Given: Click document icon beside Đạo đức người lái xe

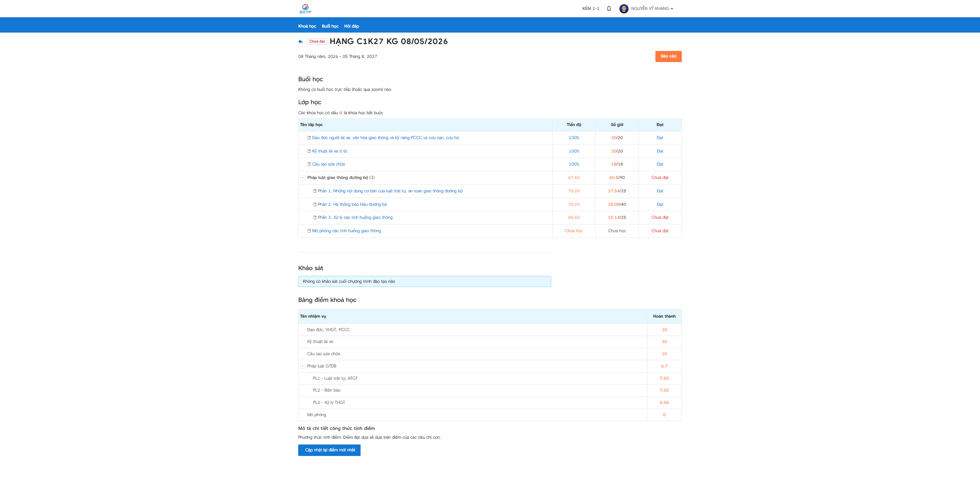Looking at the screenshot, I should tap(309, 138).
